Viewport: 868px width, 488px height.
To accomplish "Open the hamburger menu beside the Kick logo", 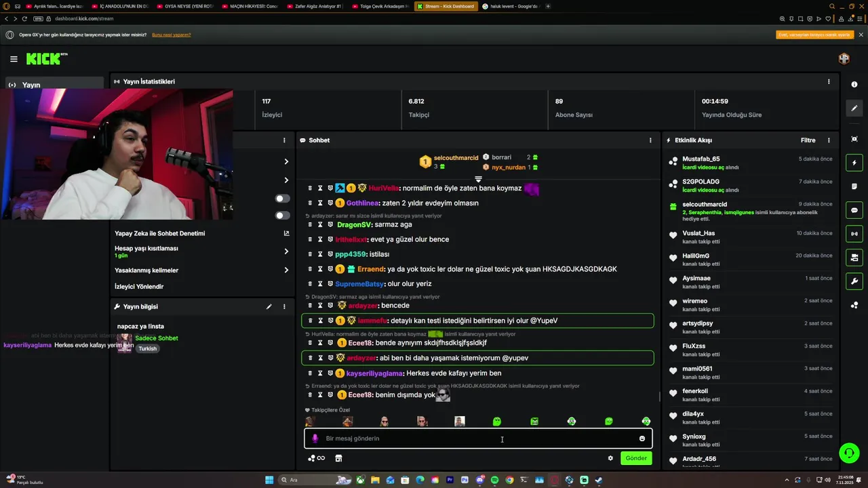I will pyautogui.click(x=14, y=59).
